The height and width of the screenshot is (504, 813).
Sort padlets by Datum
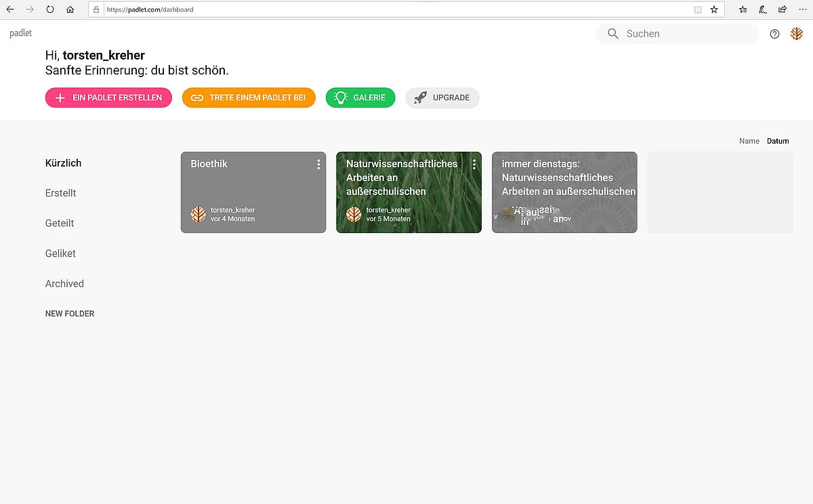tap(778, 141)
